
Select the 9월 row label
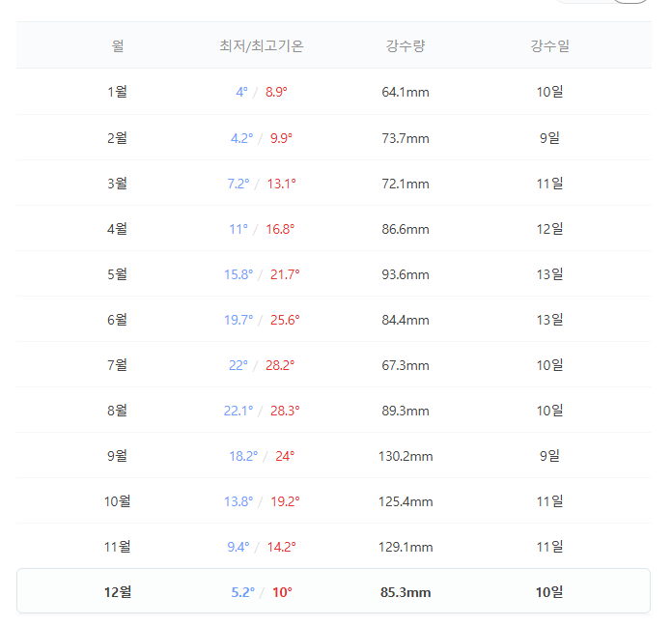[118, 456]
